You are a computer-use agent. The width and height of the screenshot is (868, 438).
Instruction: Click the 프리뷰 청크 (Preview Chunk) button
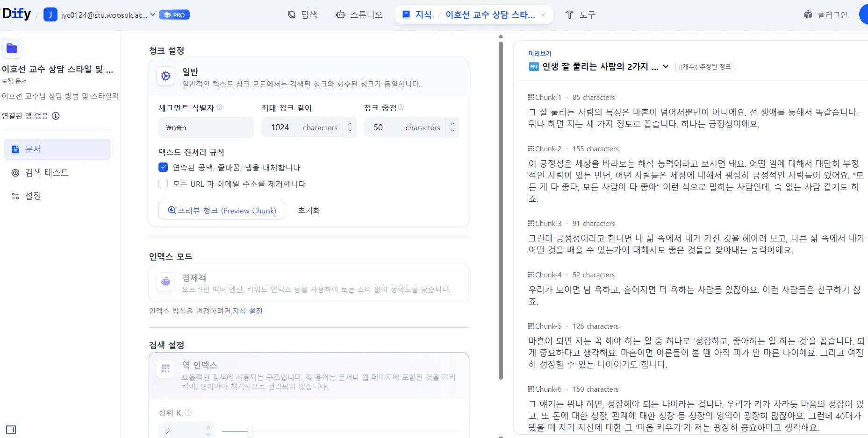222,210
